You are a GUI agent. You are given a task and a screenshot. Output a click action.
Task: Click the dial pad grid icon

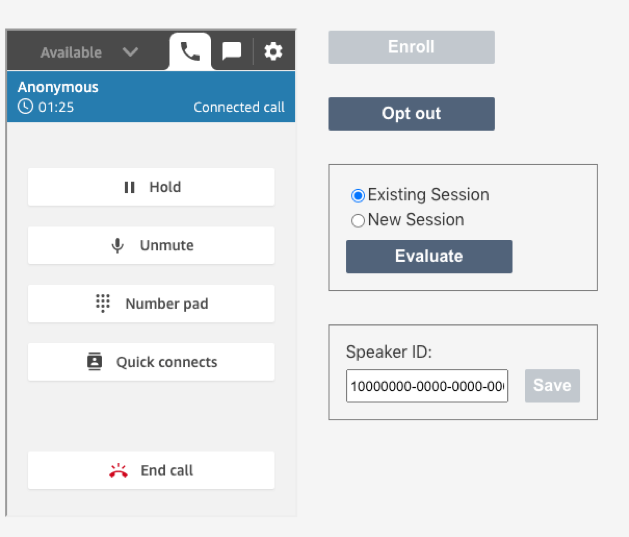coord(103,303)
